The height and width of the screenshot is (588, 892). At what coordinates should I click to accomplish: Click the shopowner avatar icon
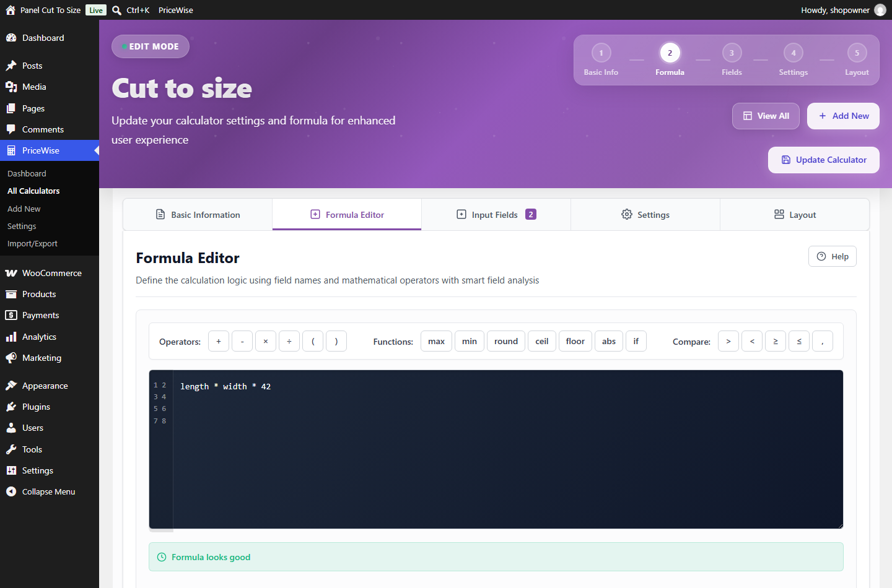880,10
